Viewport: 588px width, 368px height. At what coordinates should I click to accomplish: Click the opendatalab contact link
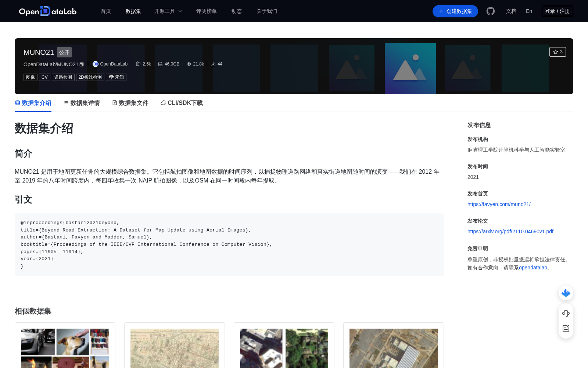533,268
